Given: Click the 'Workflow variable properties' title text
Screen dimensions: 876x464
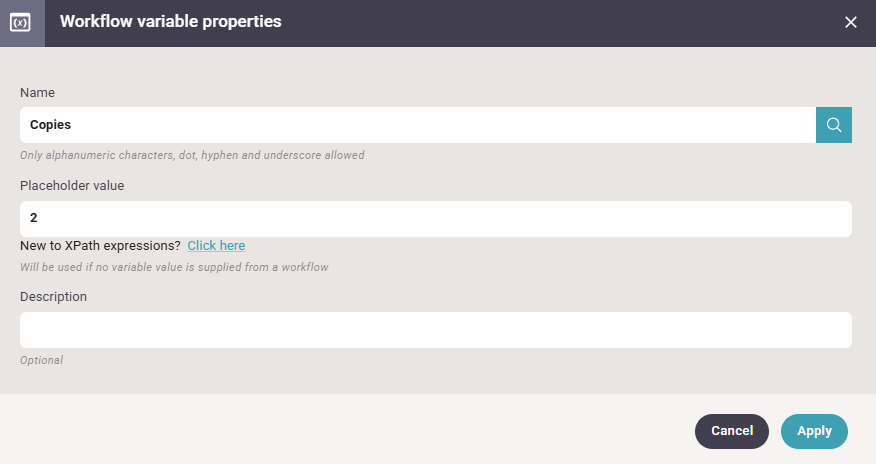Looking at the screenshot, I should point(170,22).
